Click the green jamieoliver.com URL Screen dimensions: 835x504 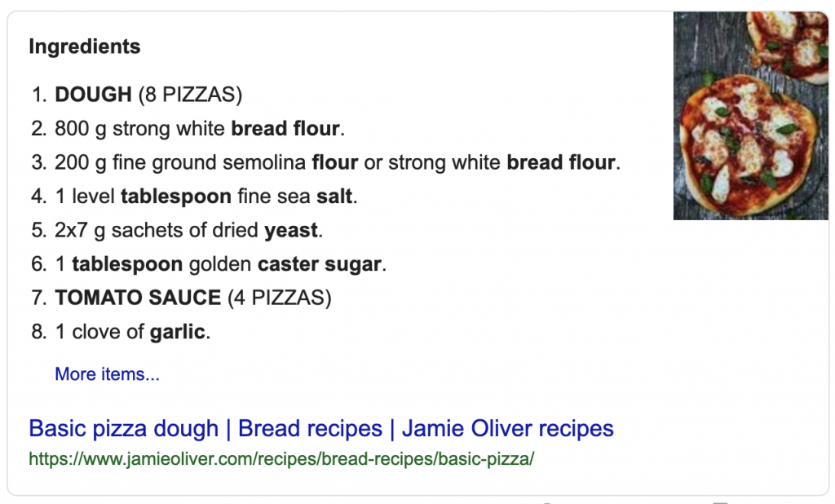[x=281, y=458]
